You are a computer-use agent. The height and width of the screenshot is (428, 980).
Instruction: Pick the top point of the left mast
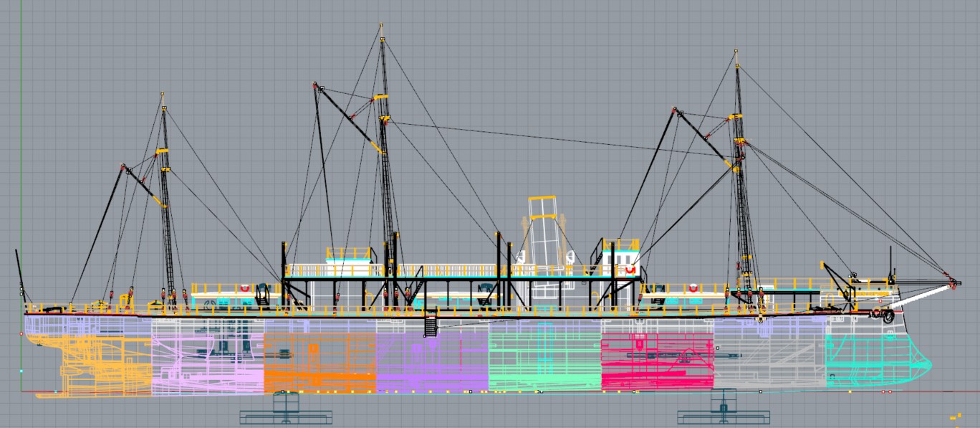pos(163,95)
